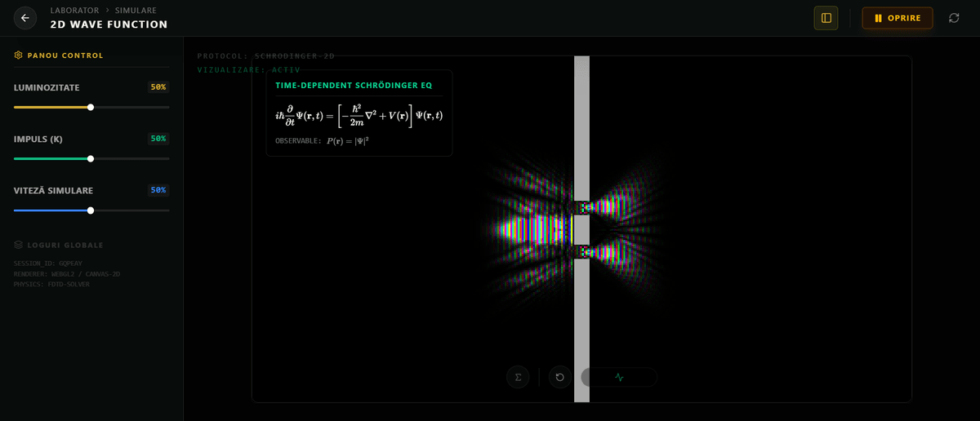Image resolution: width=980 pixels, height=421 pixels.
Task: Click the green waveform pulse icon
Action: [x=619, y=377]
